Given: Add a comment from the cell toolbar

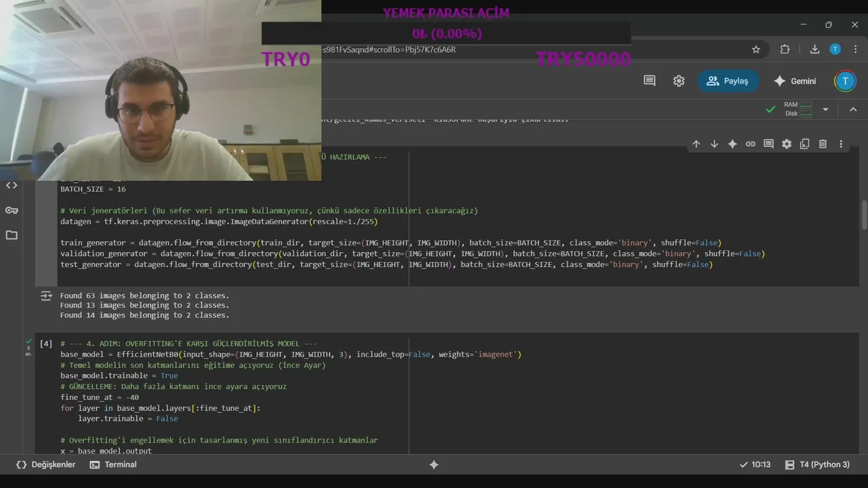Looking at the screenshot, I should point(768,144).
